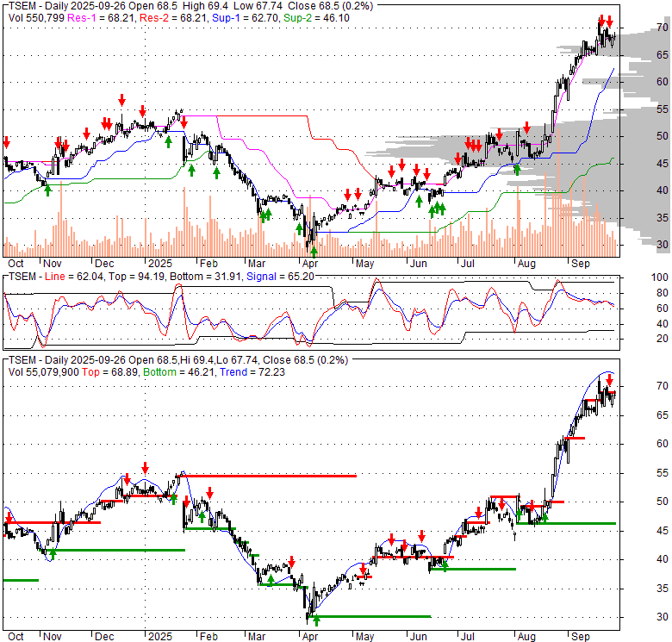Select the 2025 label on top chart axis

(x=160, y=264)
